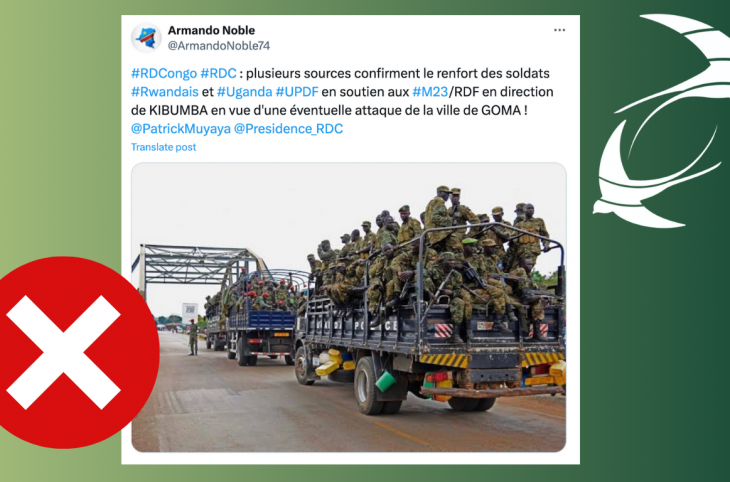Open the #RDC hashtag
The height and width of the screenshot is (482, 730).
[x=218, y=74]
